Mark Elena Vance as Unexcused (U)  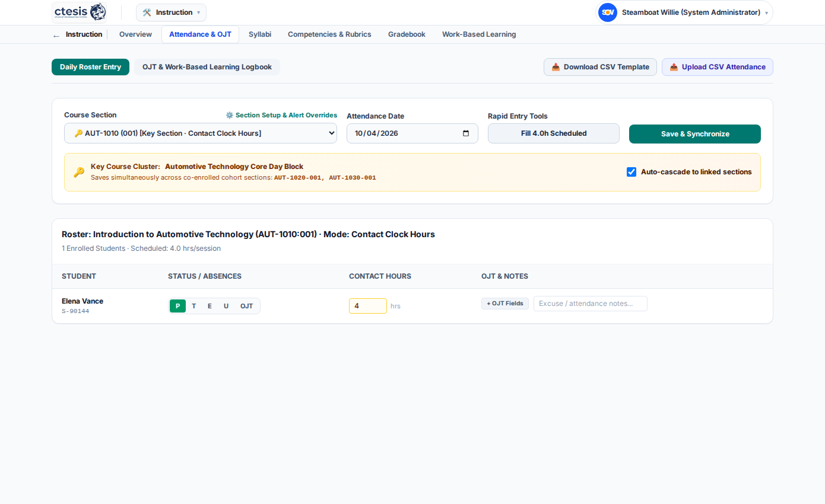point(226,306)
